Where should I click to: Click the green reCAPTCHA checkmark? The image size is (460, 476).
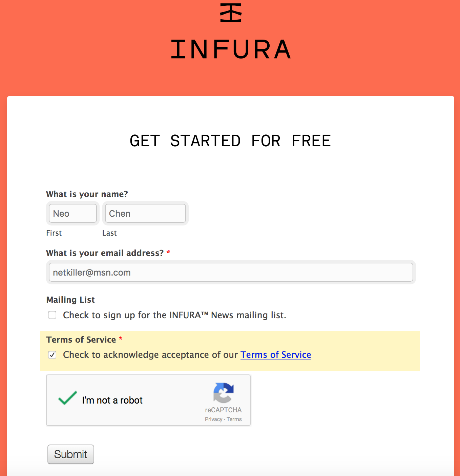67,398
